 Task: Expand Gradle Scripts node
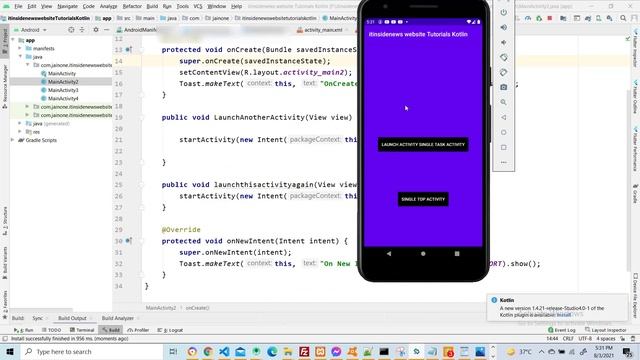(x=13, y=140)
